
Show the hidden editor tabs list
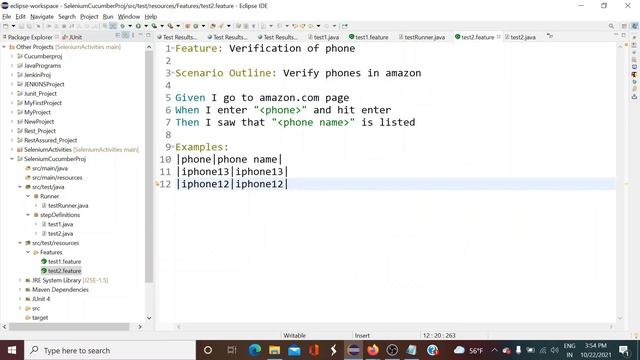550,36
